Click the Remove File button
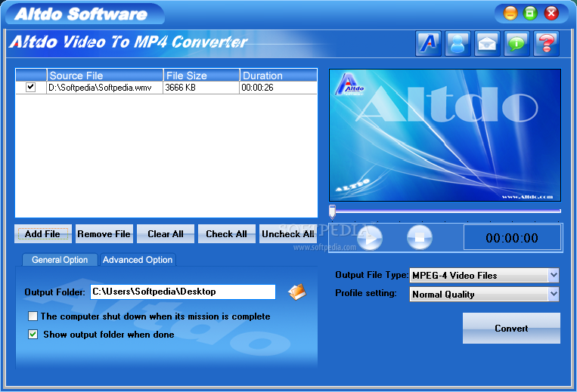Viewport: 577px width, 392px height. 104,233
